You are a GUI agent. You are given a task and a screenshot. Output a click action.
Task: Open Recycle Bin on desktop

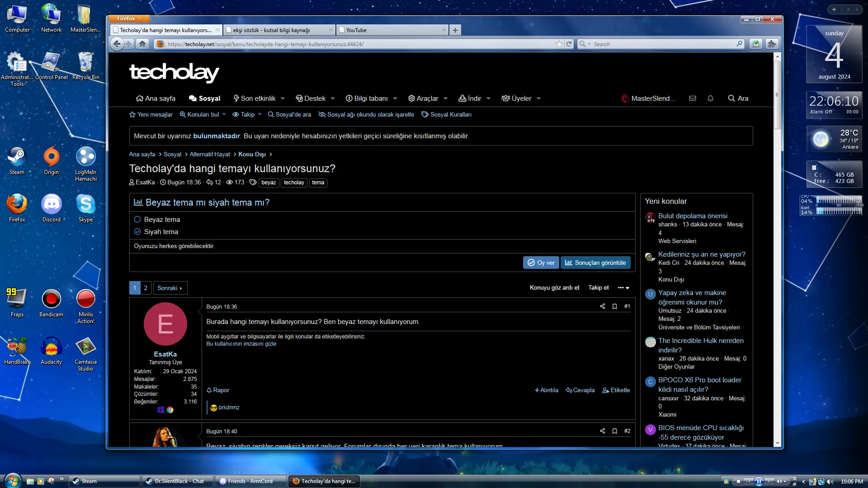point(85,66)
